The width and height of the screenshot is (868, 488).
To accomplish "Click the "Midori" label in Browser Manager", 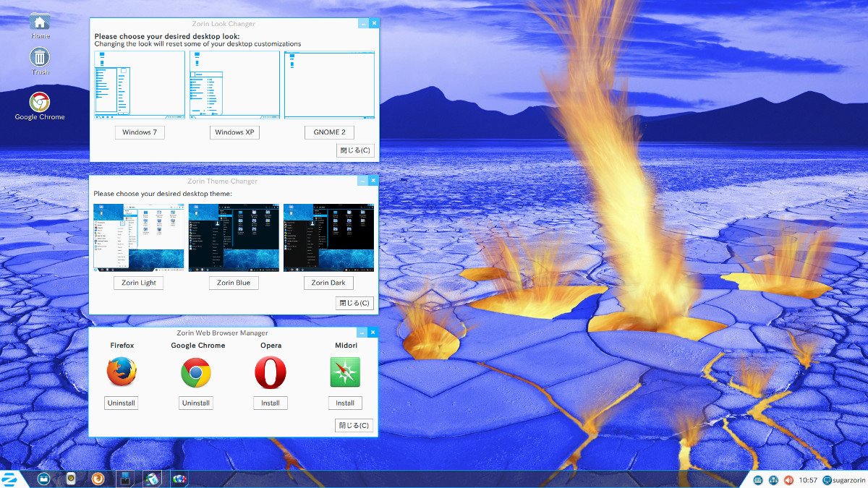I will 346,346.
